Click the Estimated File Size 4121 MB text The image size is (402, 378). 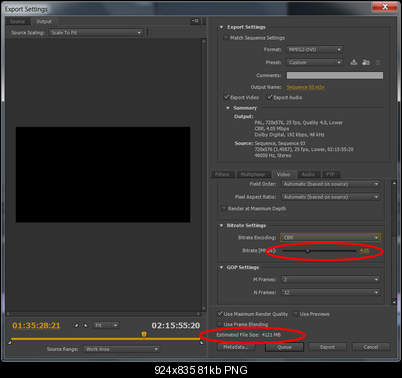coord(249,335)
